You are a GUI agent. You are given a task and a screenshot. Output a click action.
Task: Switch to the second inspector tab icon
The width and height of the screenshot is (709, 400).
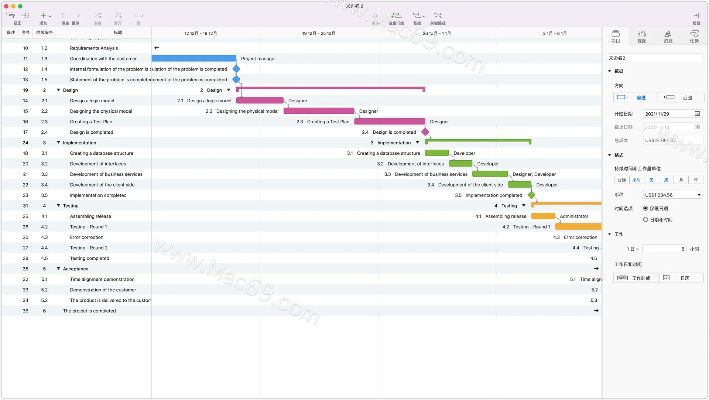(x=641, y=36)
